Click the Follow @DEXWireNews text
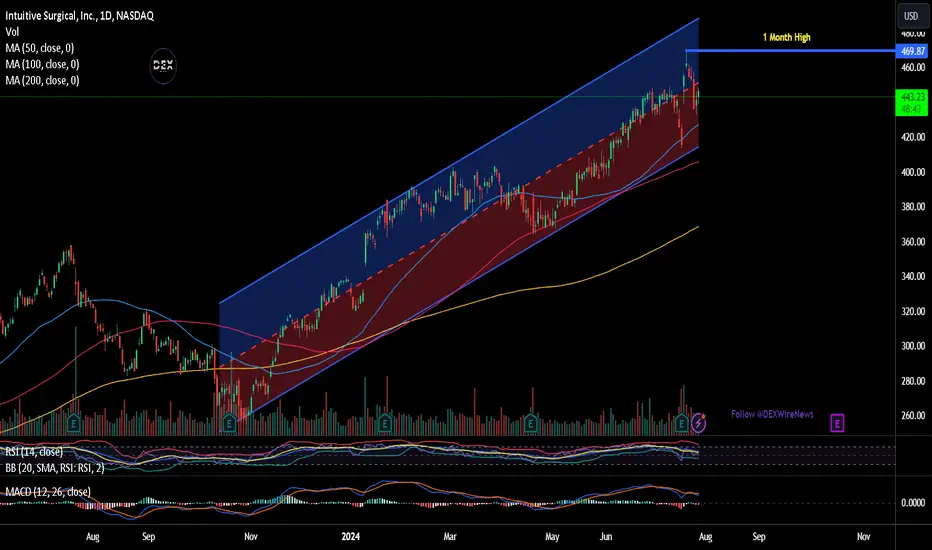Image resolution: width=932 pixels, height=550 pixels. pyautogui.click(x=772, y=414)
